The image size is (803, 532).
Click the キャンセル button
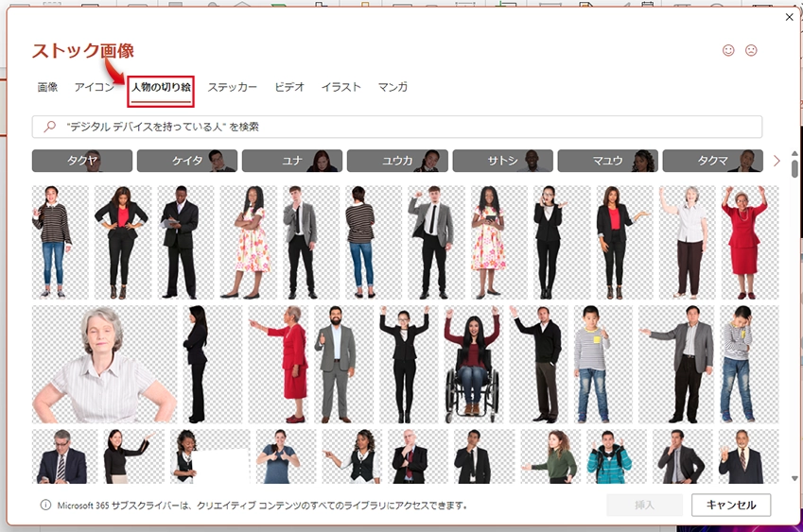tap(731, 505)
